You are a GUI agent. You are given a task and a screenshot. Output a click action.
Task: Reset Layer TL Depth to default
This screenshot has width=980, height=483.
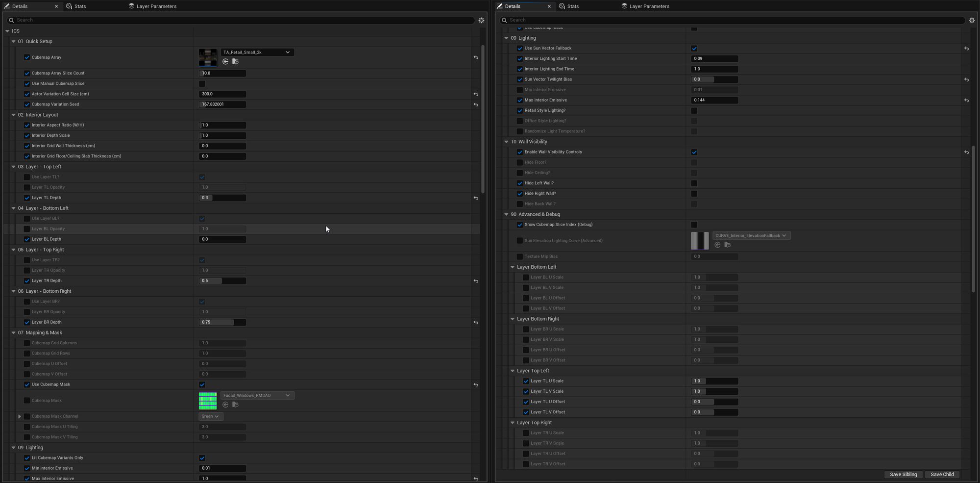[x=476, y=198]
